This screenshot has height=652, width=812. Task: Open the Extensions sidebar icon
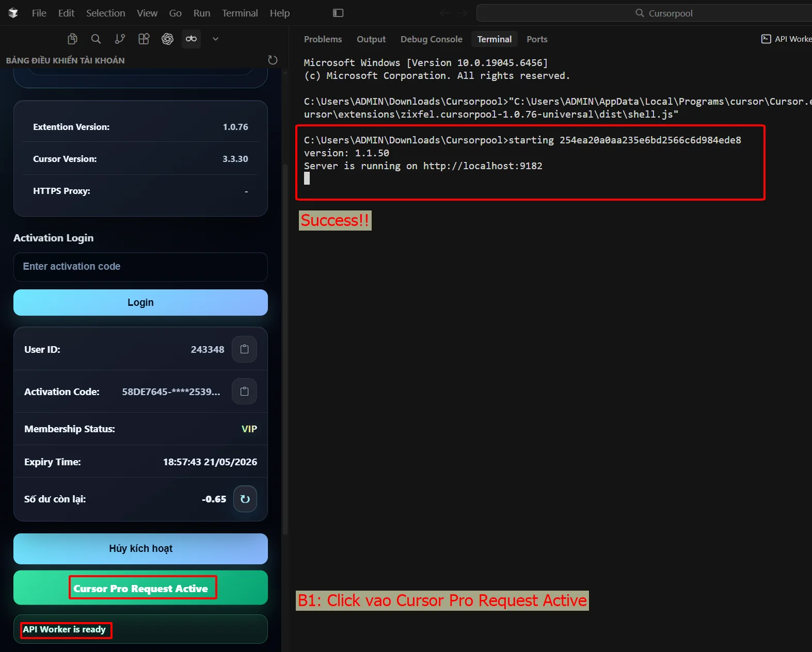point(144,39)
